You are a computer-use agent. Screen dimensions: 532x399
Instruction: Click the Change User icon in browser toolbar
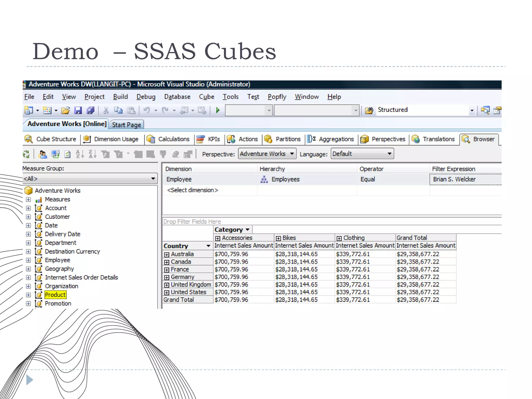[43, 154]
